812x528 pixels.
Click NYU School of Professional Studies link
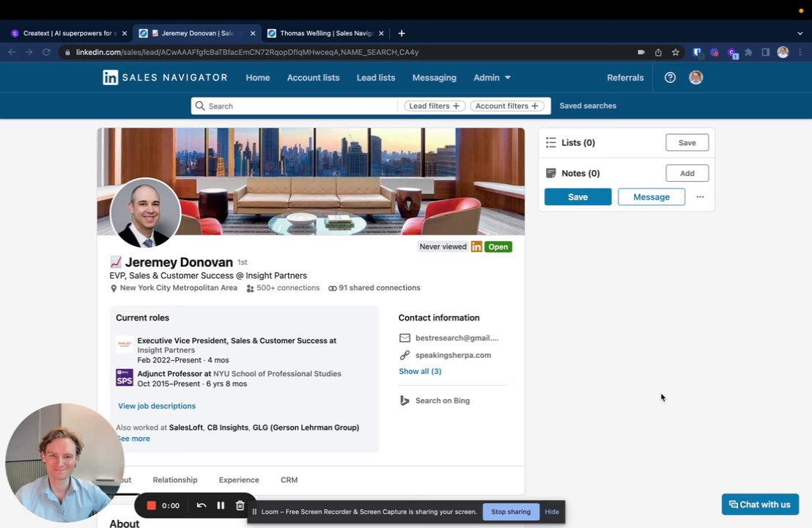(x=277, y=373)
